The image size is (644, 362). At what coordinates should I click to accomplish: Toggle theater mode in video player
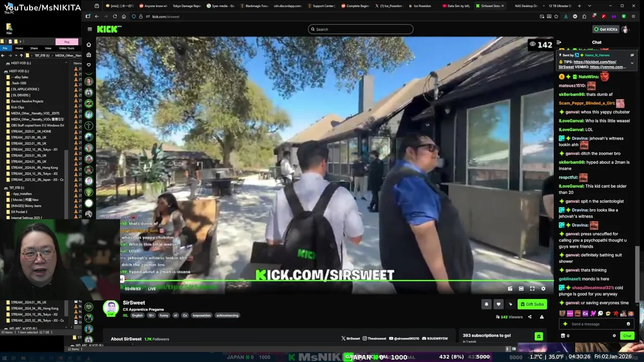tap(521, 289)
